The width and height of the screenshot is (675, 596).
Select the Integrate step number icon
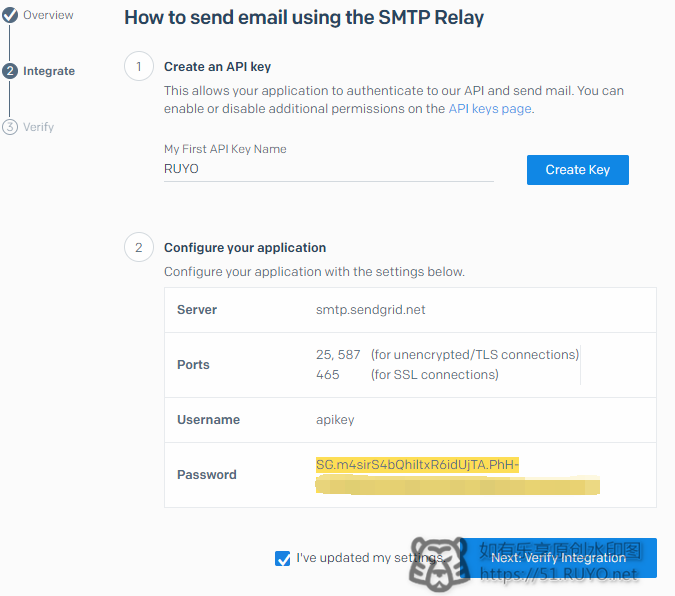tap(10, 71)
